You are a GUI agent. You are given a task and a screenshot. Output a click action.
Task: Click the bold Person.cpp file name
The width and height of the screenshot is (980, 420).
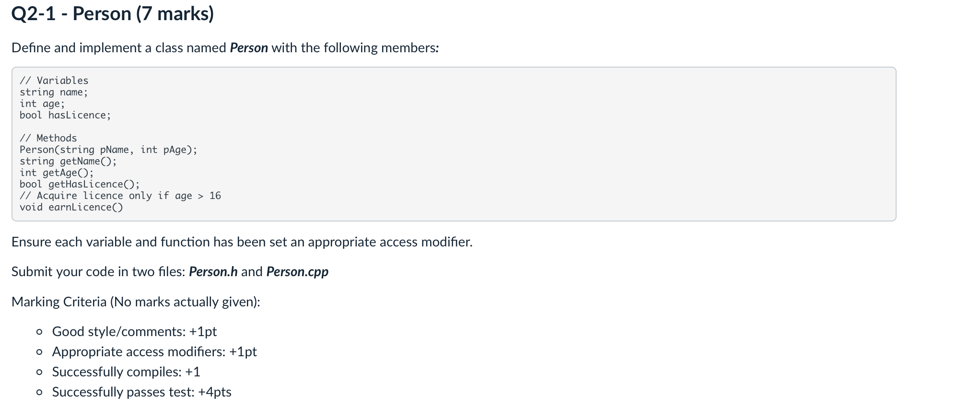click(x=297, y=272)
